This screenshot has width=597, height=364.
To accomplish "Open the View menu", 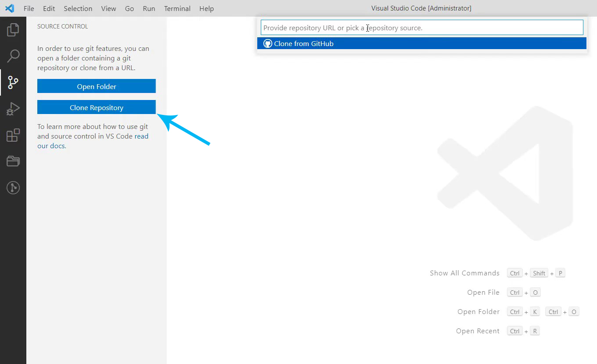I will (x=108, y=8).
